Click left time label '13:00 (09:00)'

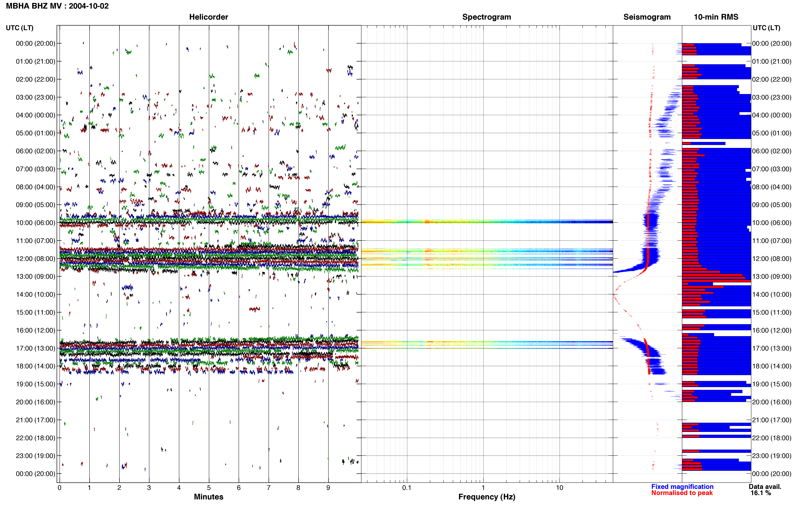tap(36, 277)
